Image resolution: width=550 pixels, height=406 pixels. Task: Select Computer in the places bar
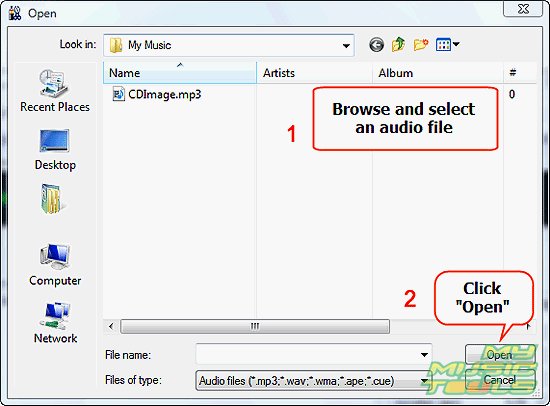click(55, 265)
